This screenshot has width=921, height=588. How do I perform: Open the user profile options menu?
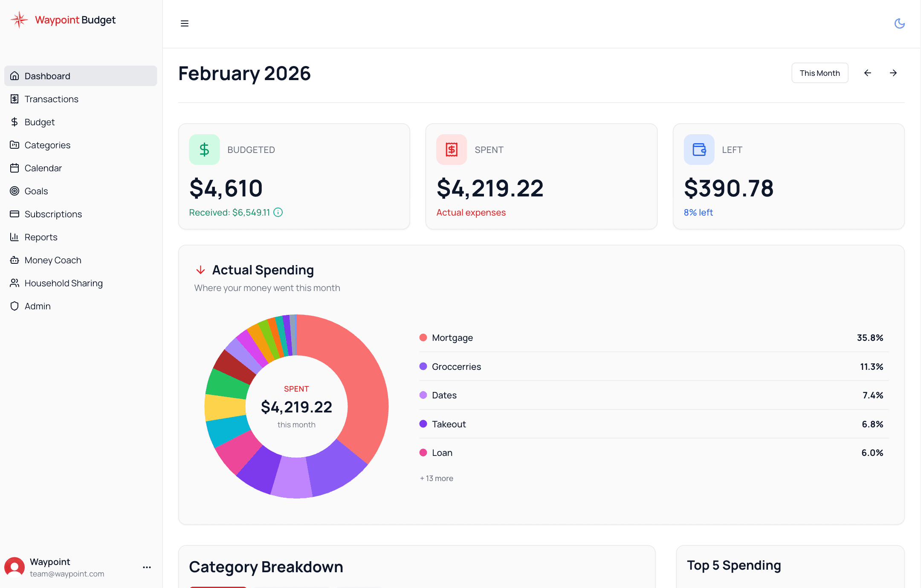147,567
